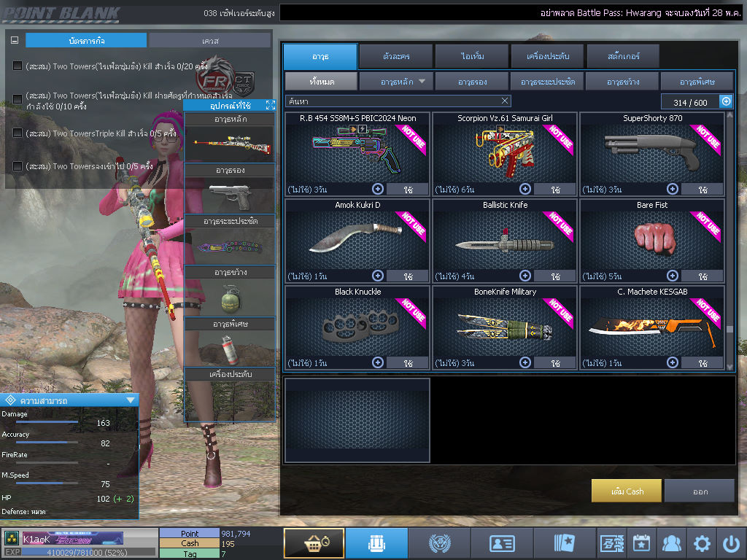Click plus icon on Black Knuckle card

point(378,362)
